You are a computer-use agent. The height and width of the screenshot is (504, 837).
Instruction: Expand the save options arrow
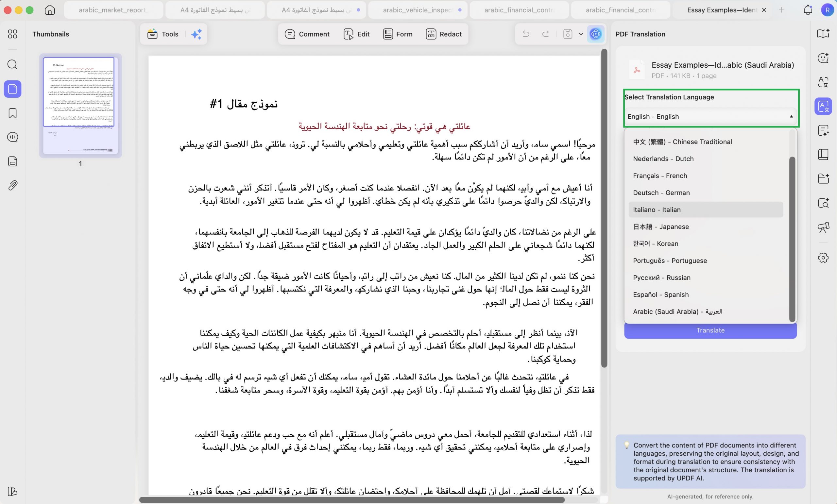point(581,34)
